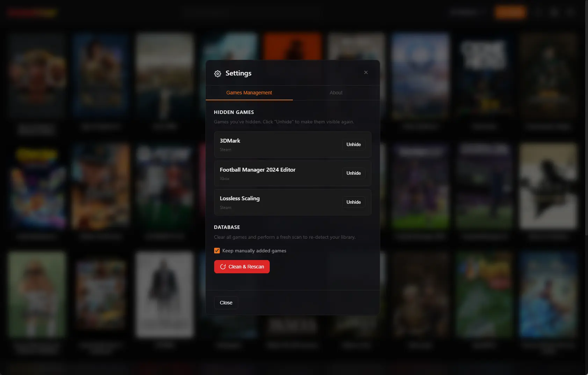Click the DATABASE section heading

227,227
